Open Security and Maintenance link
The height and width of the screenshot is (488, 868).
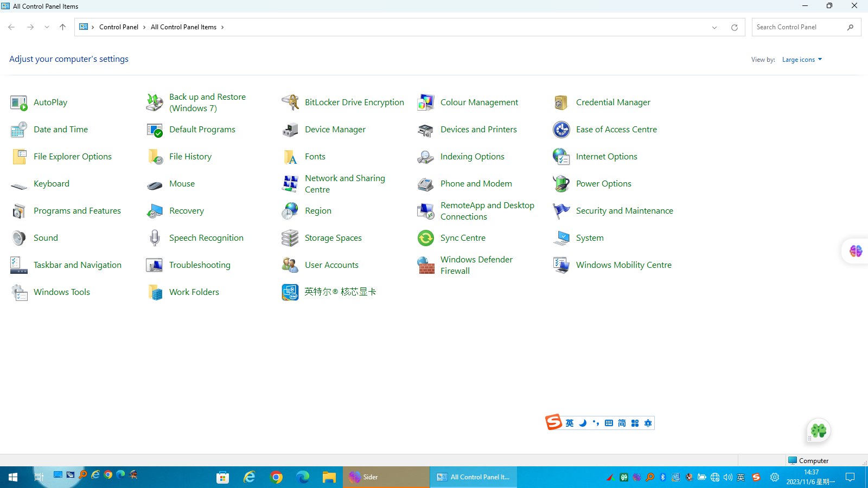click(624, 211)
